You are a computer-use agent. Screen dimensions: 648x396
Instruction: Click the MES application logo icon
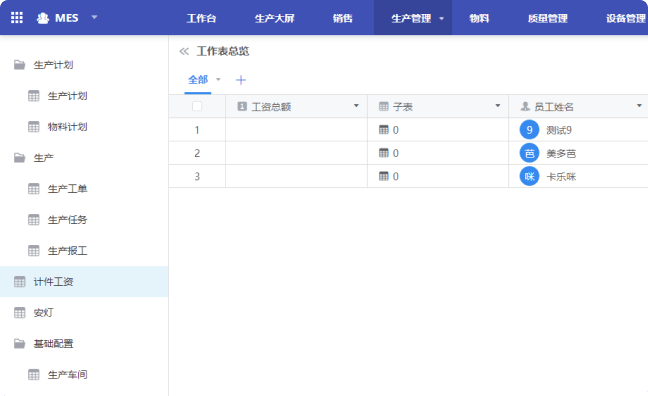[x=43, y=18]
